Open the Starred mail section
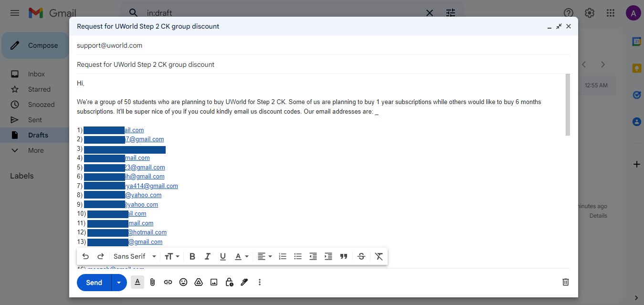This screenshot has width=644, height=305. click(40, 89)
